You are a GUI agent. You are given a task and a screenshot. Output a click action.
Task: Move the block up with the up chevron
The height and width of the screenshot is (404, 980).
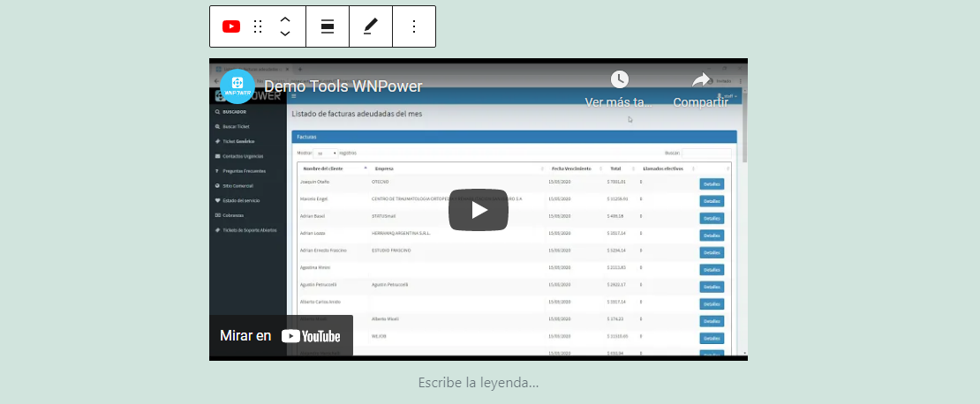coord(285,20)
